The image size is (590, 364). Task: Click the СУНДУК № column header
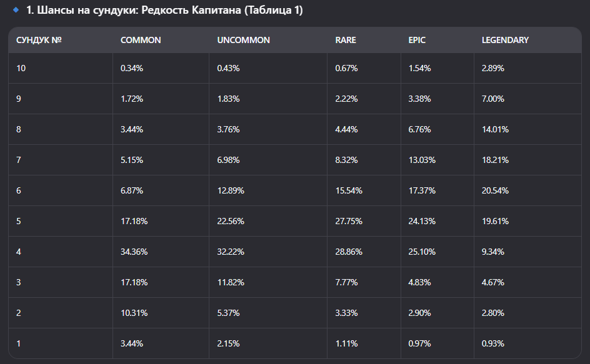(x=39, y=40)
